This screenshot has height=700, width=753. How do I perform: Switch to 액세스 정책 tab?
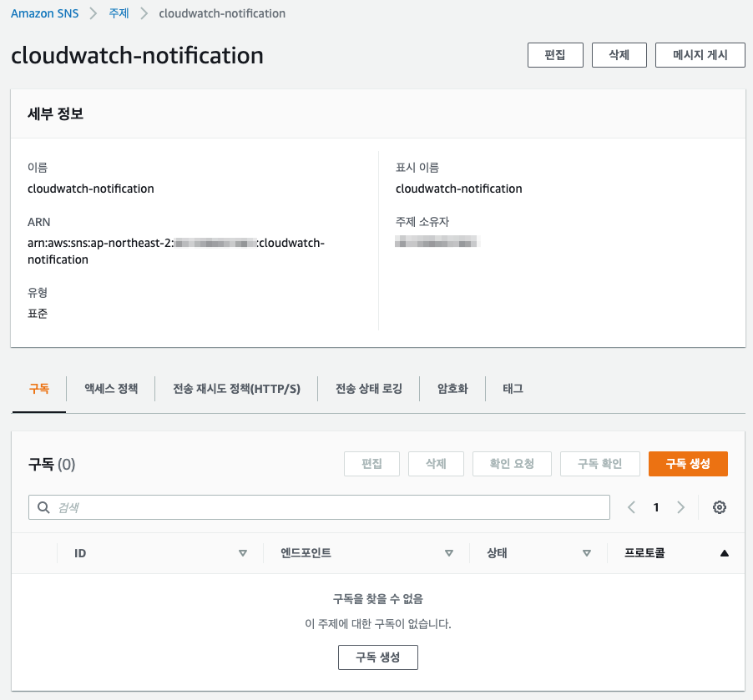111,389
